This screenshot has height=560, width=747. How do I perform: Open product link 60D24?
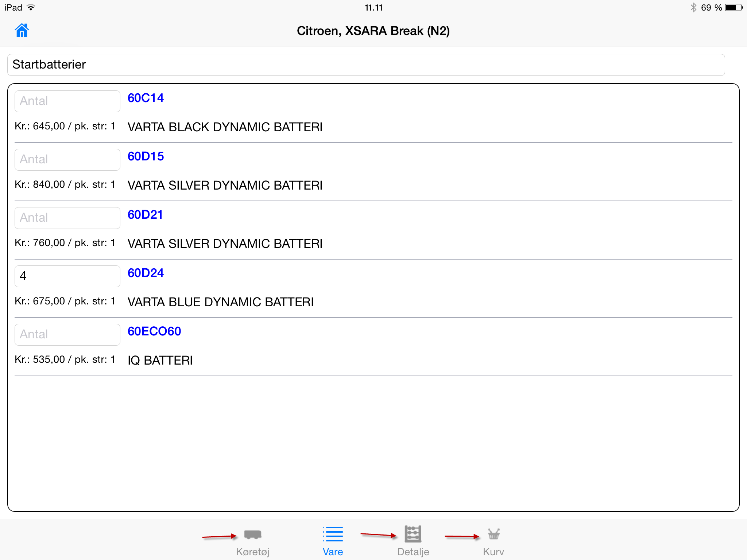pos(146,273)
